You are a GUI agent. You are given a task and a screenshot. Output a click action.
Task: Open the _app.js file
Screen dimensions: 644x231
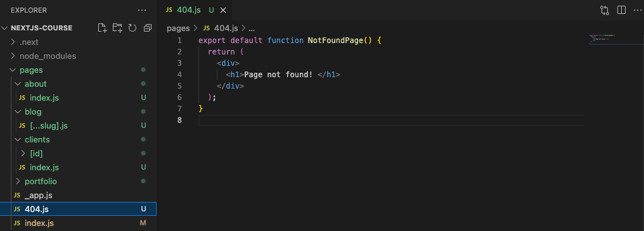[39, 196]
